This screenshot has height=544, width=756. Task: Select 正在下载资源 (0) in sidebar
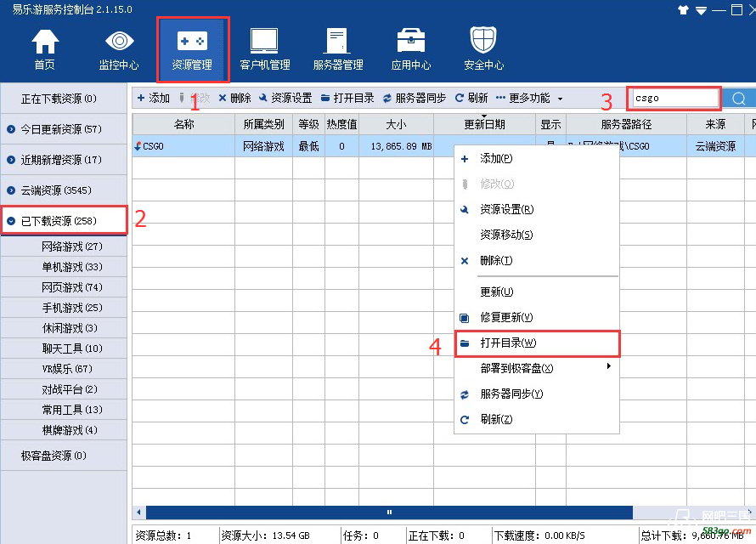tap(64, 99)
